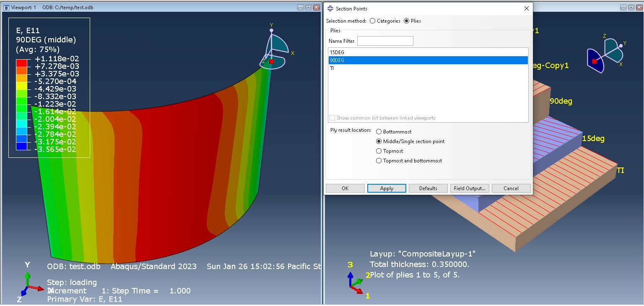Confirm with the OK button
The image size is (644, 306).
(x=345, y=188)
